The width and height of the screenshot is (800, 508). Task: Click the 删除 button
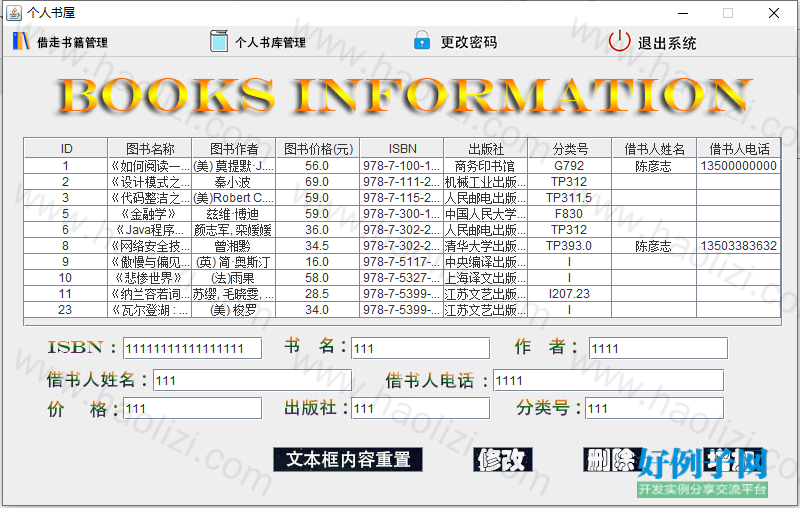pos(613,460)
